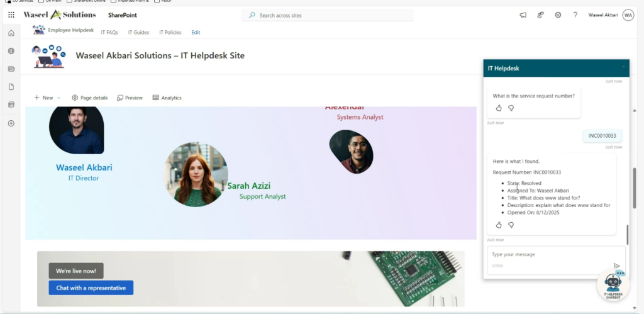Open My files page icon
Screen dimensions: 644x314
coord(11,87)
